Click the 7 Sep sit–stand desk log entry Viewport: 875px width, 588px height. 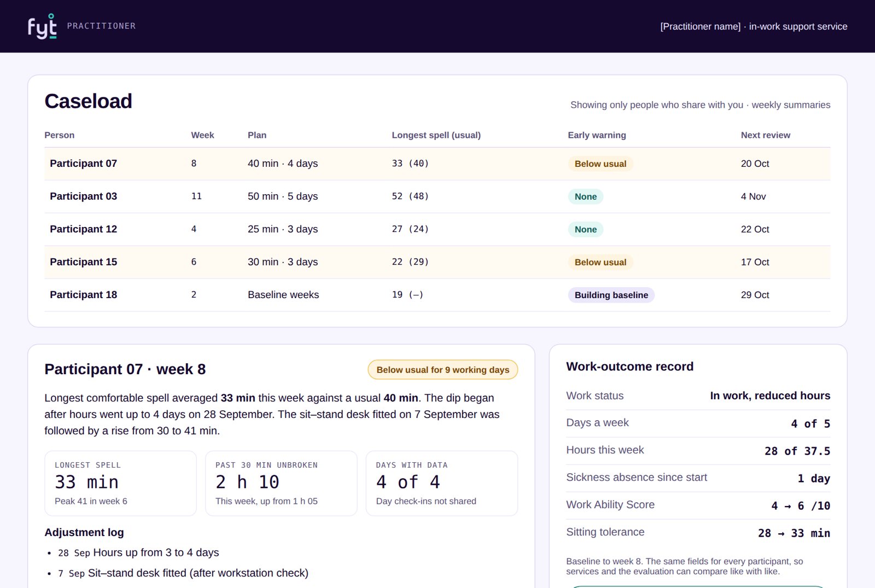[x=183, y=573]
